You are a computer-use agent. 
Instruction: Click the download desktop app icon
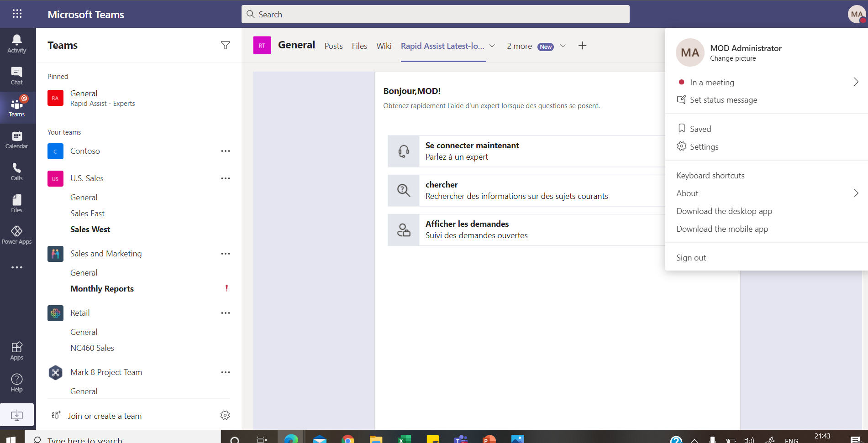coord(17,415)
